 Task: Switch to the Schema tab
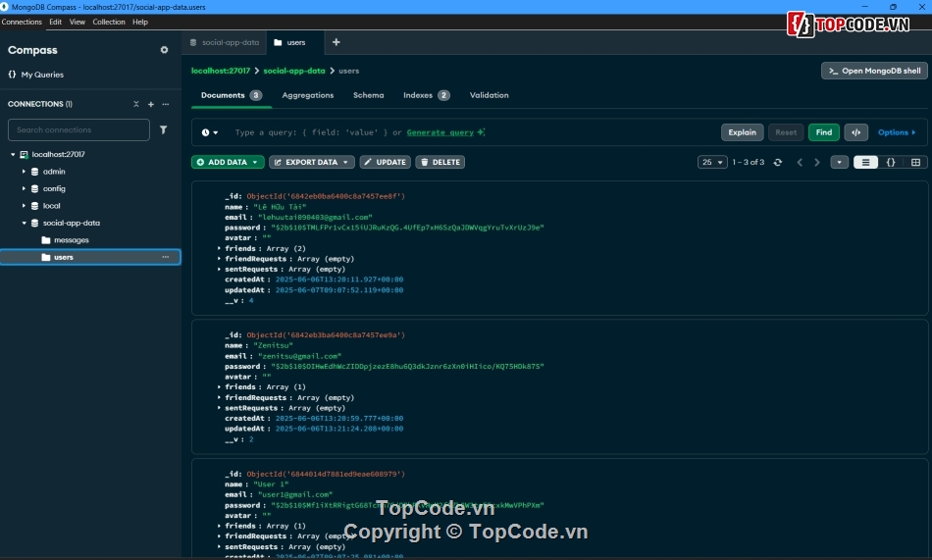pos(368,95)
